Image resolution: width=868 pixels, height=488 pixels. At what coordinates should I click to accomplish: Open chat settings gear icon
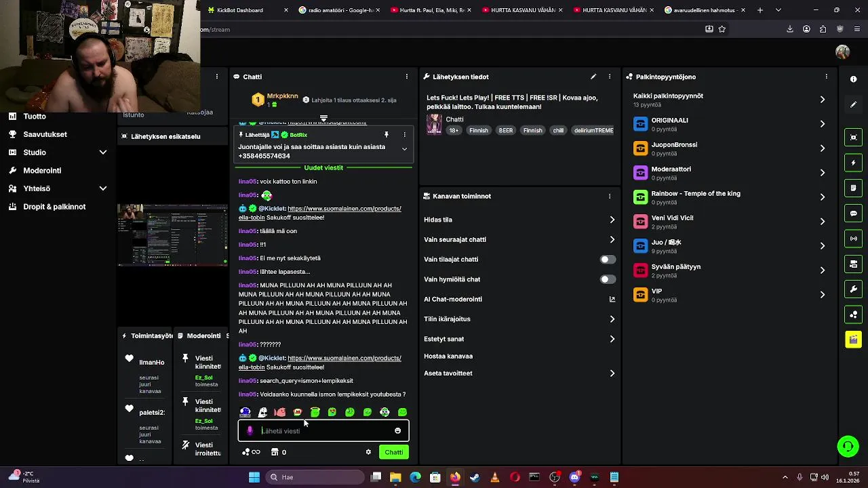coord(368,452)
